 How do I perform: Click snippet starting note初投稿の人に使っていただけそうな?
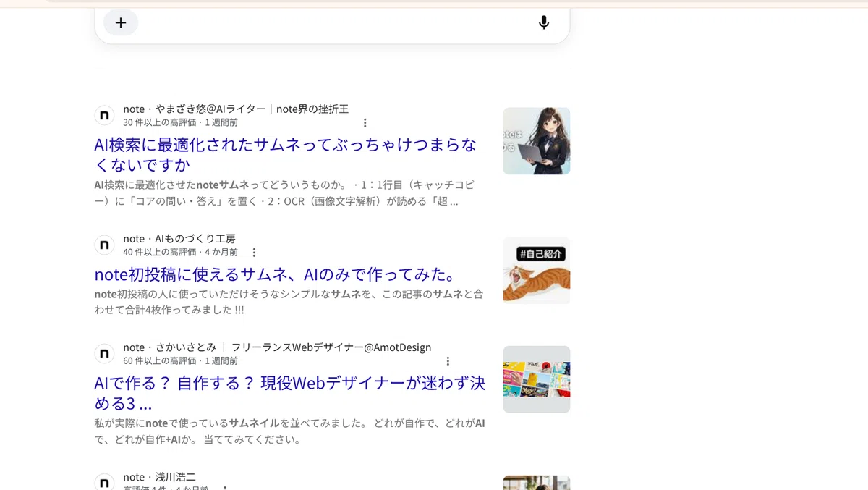289,302
